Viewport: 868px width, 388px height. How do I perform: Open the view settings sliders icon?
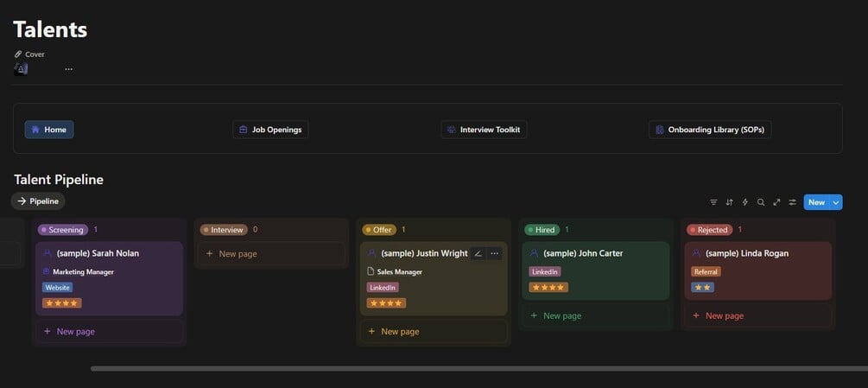[793, 202]
